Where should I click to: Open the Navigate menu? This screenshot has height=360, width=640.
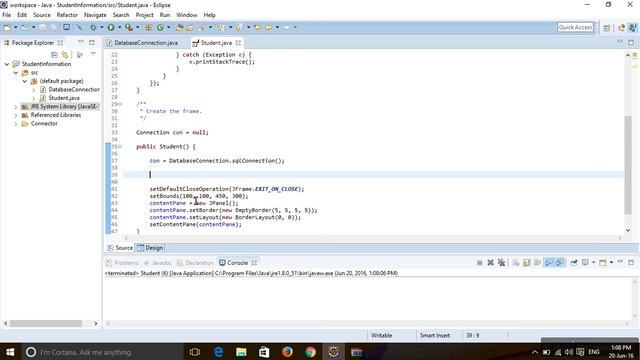(95, 15)
